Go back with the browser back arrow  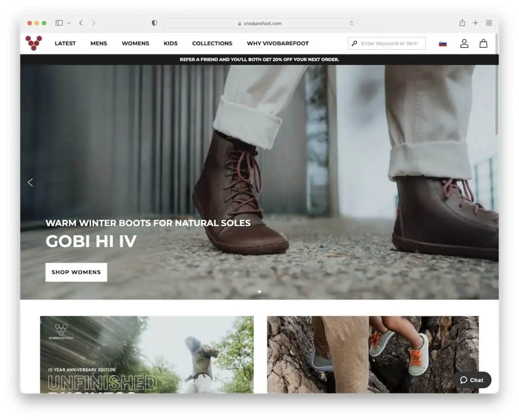pos(81,23)
